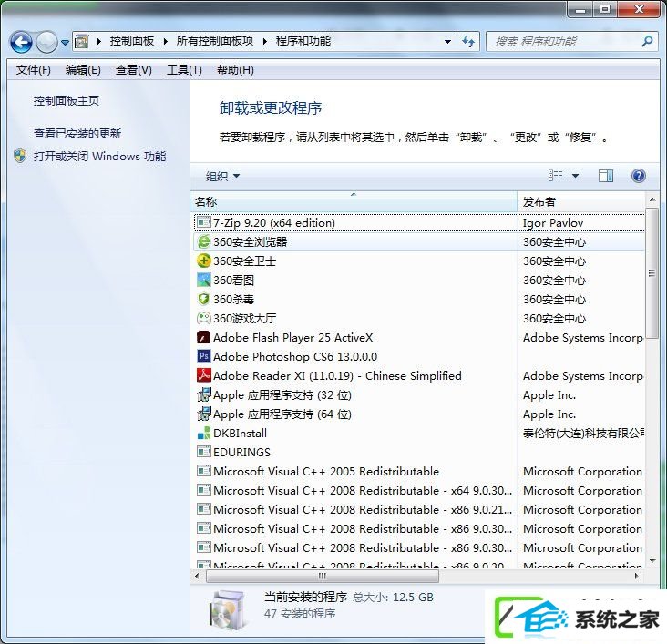Image resolution: width=667 pixels, height=644 pixels.
Task: Toggle the preview pane icon
Action: [x=606, y=176]
